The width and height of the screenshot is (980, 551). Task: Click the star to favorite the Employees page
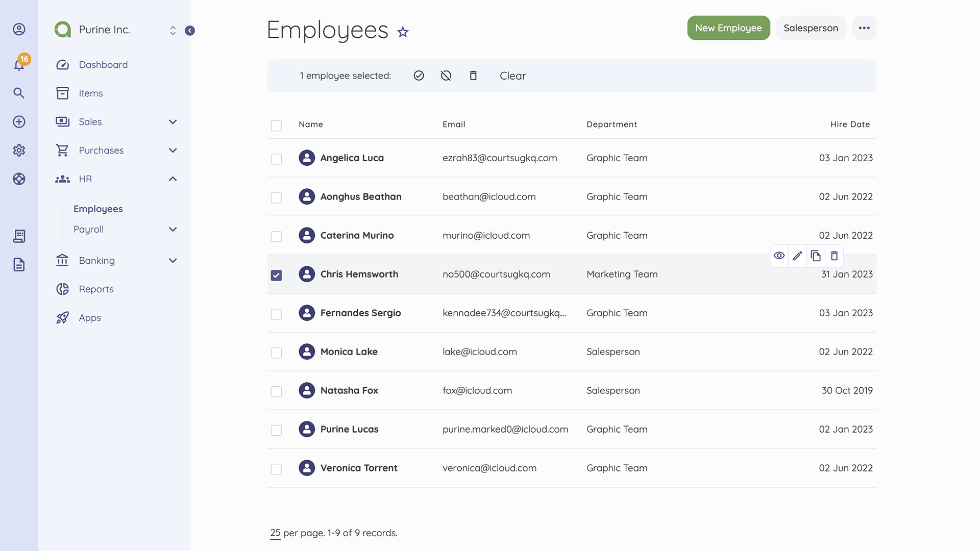pos(403,32)
